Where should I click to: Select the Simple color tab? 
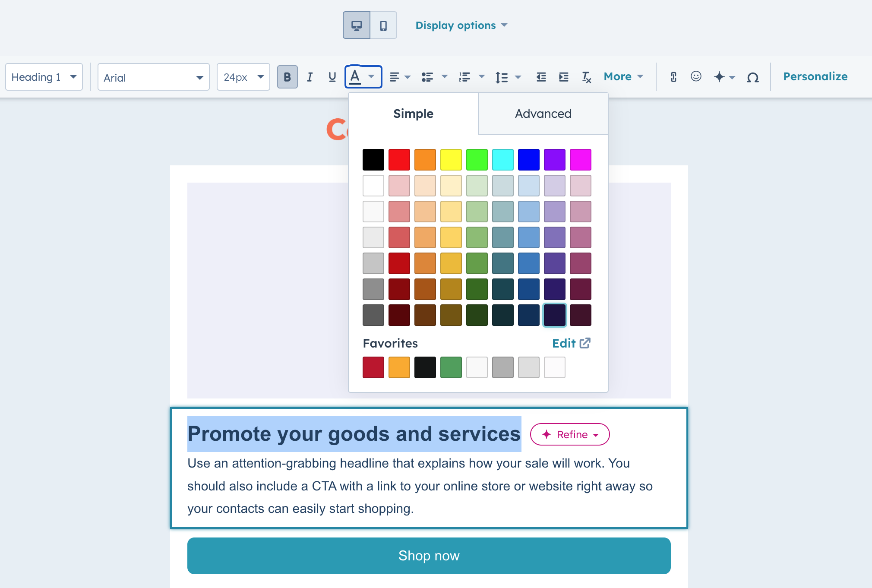(x=413, y=114)
